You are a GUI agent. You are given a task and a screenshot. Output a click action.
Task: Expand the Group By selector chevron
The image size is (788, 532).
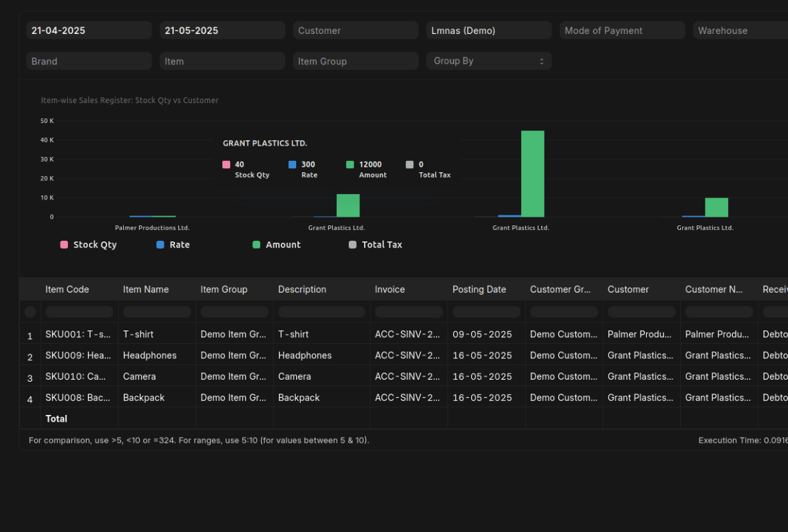(543, 61)
